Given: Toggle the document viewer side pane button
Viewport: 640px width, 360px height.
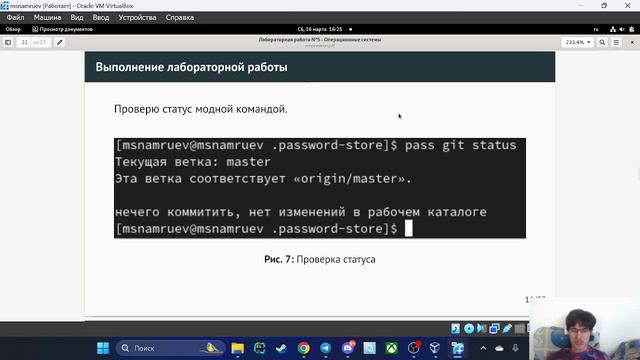Looking at the screenshot, I should click(8, 42).
